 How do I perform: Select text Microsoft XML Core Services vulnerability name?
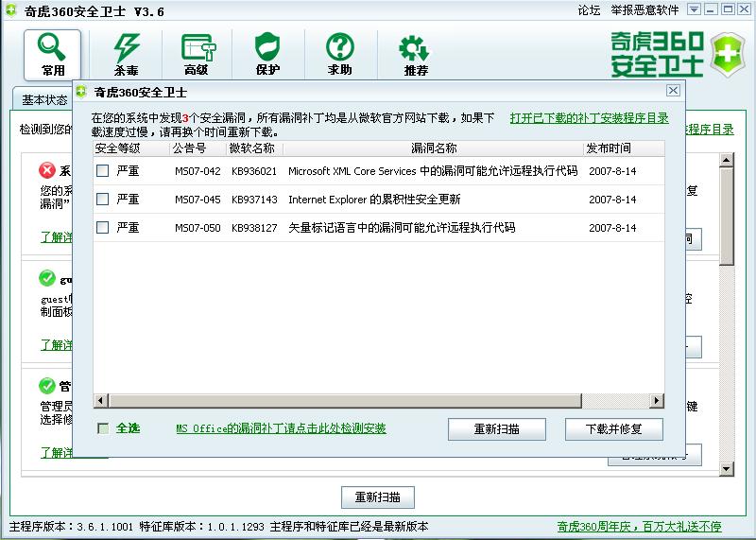coord(433,171)
